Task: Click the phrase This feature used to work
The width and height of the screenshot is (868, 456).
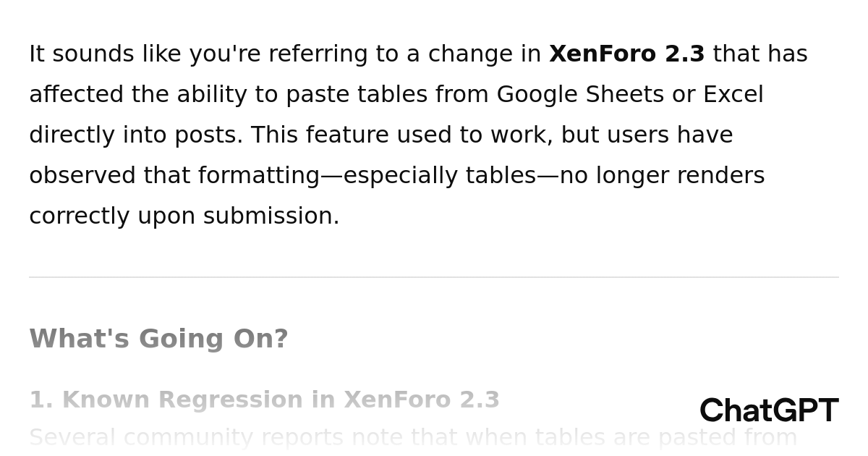Action: click(402, 135)
